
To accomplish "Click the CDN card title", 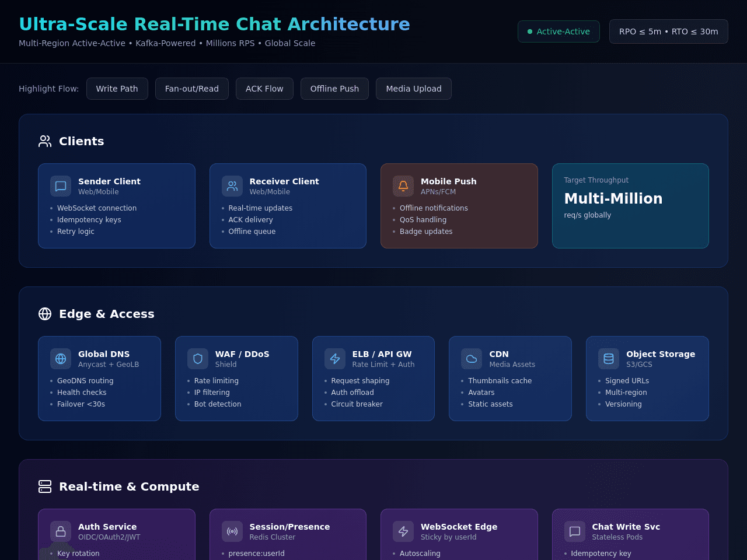I will [499, 354].
